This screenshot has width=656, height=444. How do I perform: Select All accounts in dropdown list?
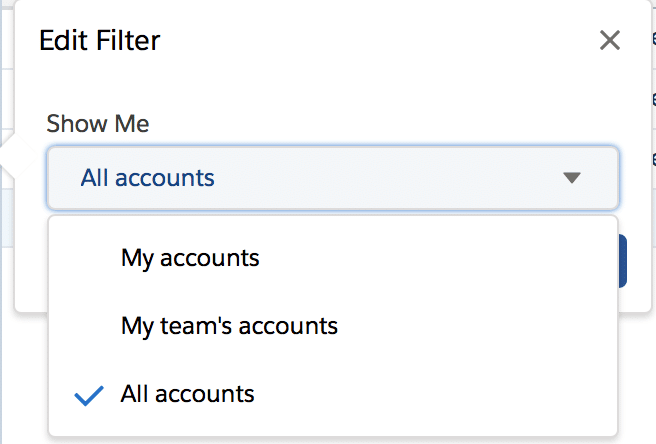coord(188,394)
